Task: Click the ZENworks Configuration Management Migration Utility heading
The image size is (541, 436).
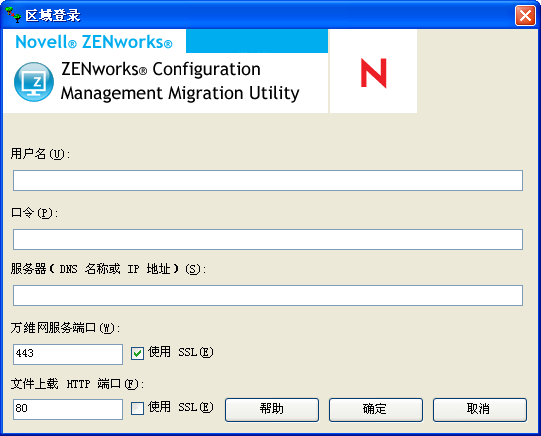Action: tap(180, 82)
